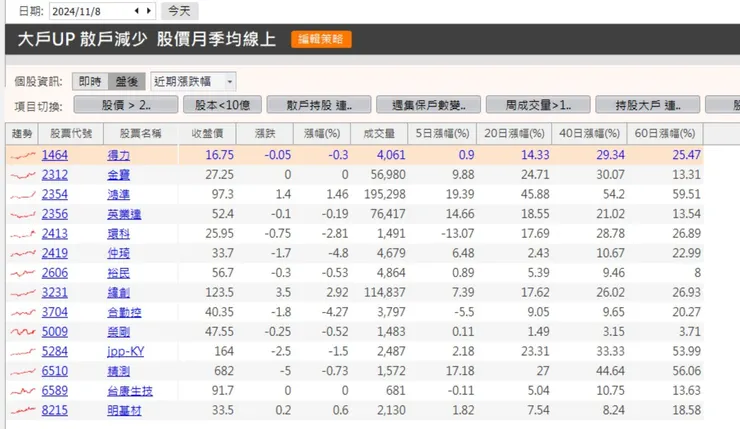Screen dimensions: 740x429
Task: Click 60-day gain value 59.51
Action: 687,194
